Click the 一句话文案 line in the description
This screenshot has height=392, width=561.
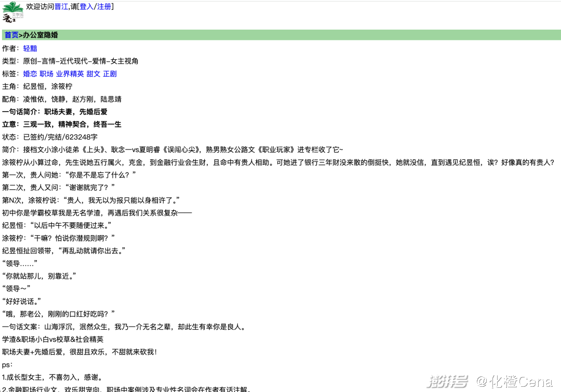click(x=124, y=327)
